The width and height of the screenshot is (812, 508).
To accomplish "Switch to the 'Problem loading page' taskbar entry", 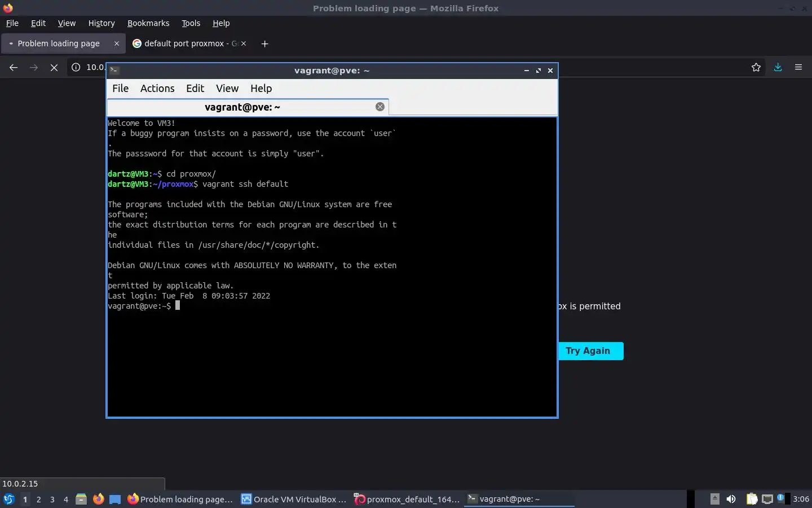I will (x=180, y=499).
